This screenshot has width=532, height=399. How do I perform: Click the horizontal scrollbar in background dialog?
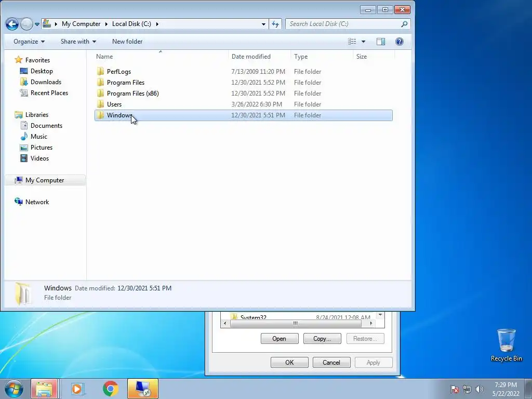[296, 323]
